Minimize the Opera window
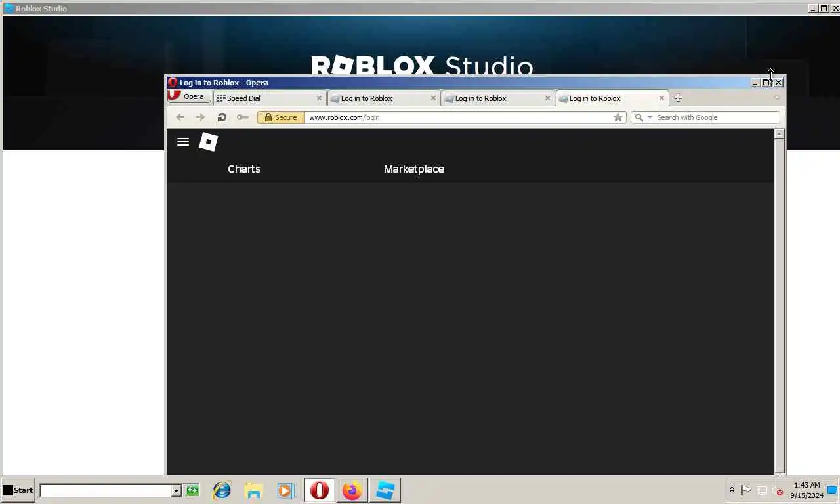The height and width of the screenshot is (504, 840). pos(755,83)
